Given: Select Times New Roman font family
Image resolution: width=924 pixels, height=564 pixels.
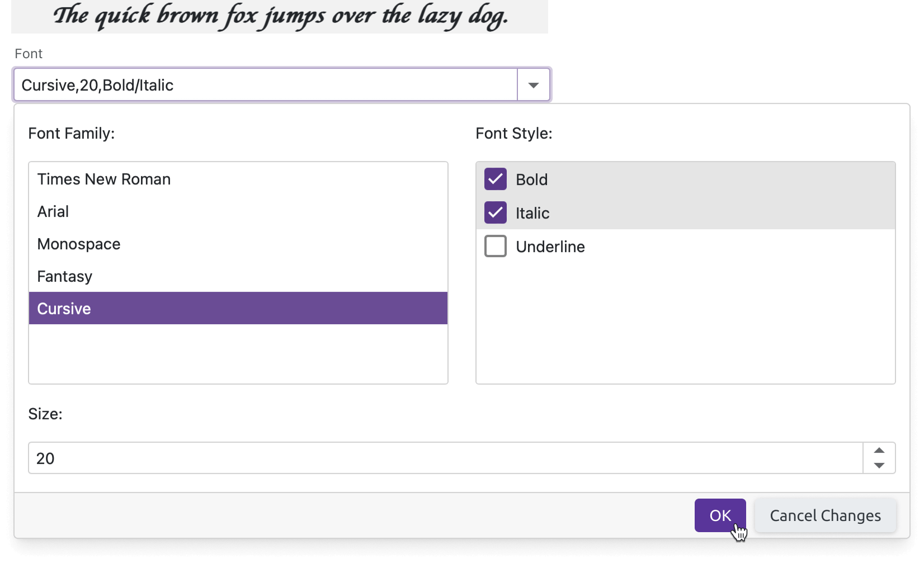Looking at the screenshot, I should coord(103,179).
